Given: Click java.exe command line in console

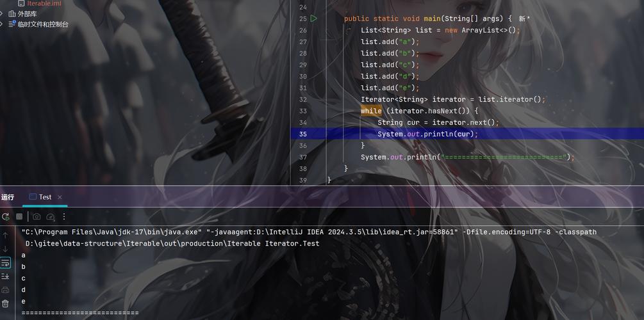Looking at the screenshot, I should click(309, 232).
